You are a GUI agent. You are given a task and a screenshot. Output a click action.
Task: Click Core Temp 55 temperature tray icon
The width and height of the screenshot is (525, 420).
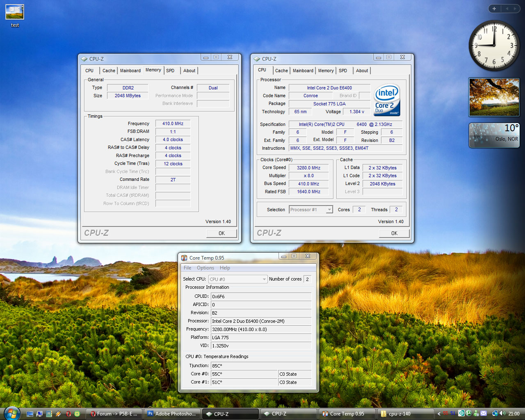445,413
